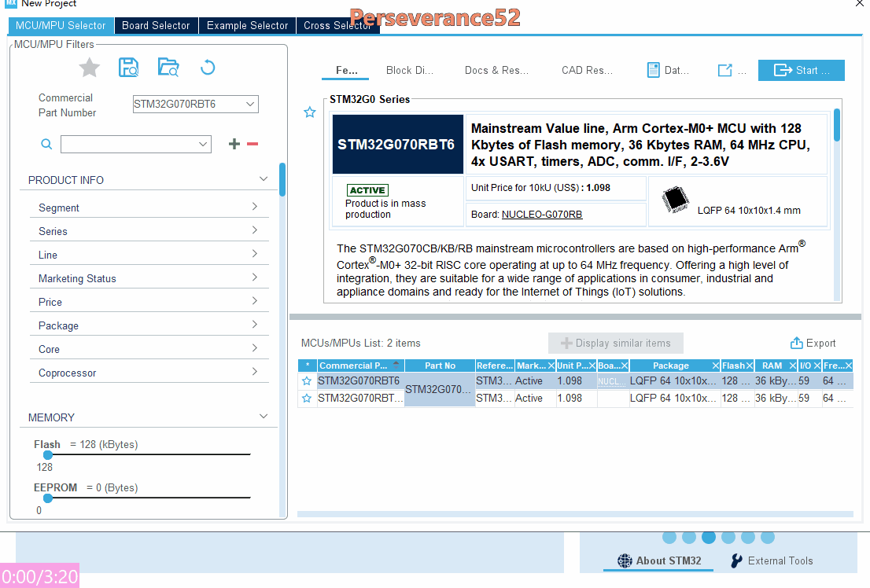
Task: Open NUCLEO-G070RB board link
Action: point(542,215)
